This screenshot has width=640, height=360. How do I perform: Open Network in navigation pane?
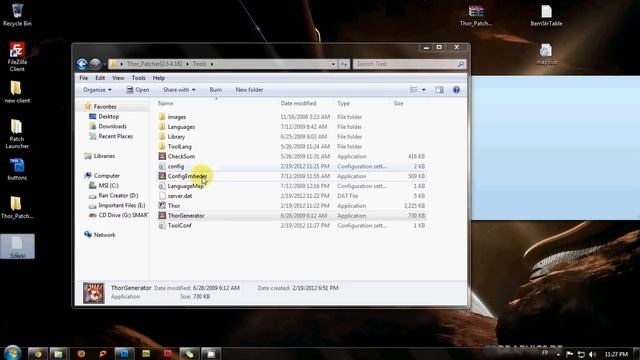[104, 235]
